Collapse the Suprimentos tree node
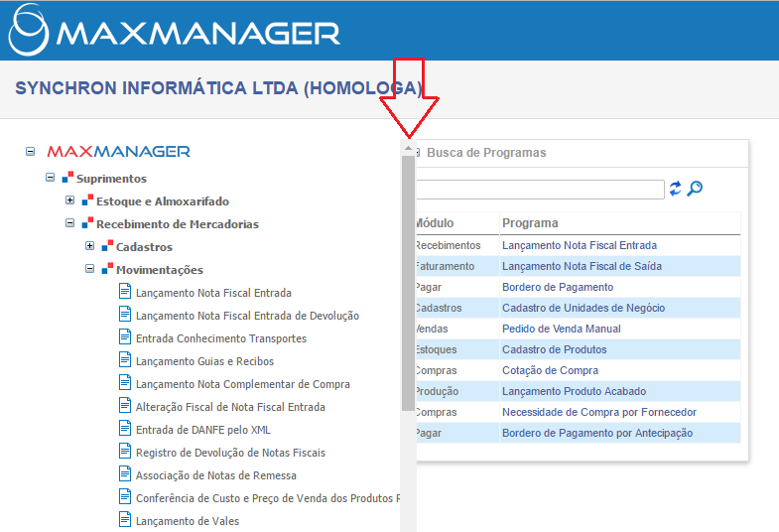 [51, 178]
